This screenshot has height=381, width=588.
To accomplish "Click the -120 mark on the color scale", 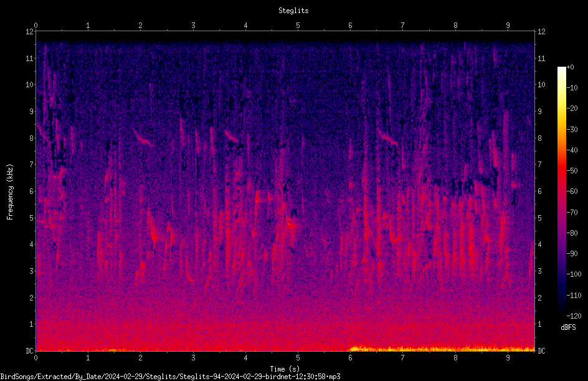I will pos(574,316).
